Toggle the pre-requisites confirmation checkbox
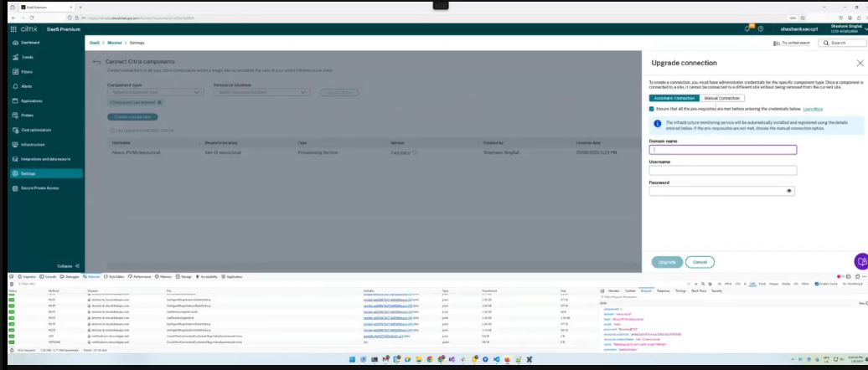The image size is (868, 370). [652, 109]
